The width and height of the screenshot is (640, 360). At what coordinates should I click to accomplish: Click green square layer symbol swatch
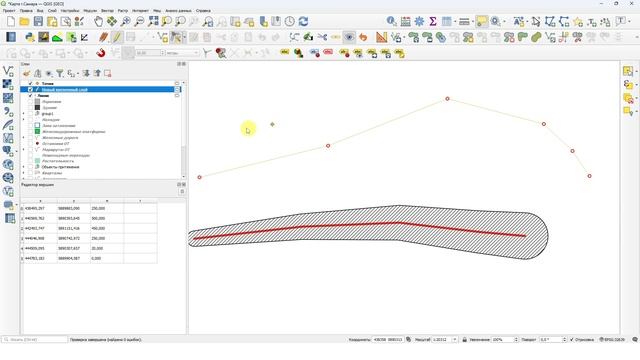tap(37, 132)
